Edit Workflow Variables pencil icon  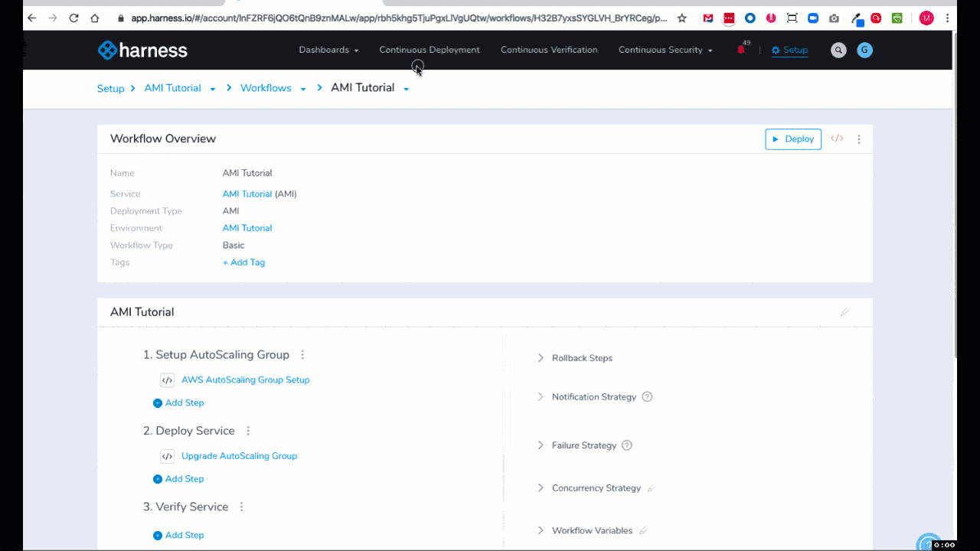coord(643,530)
